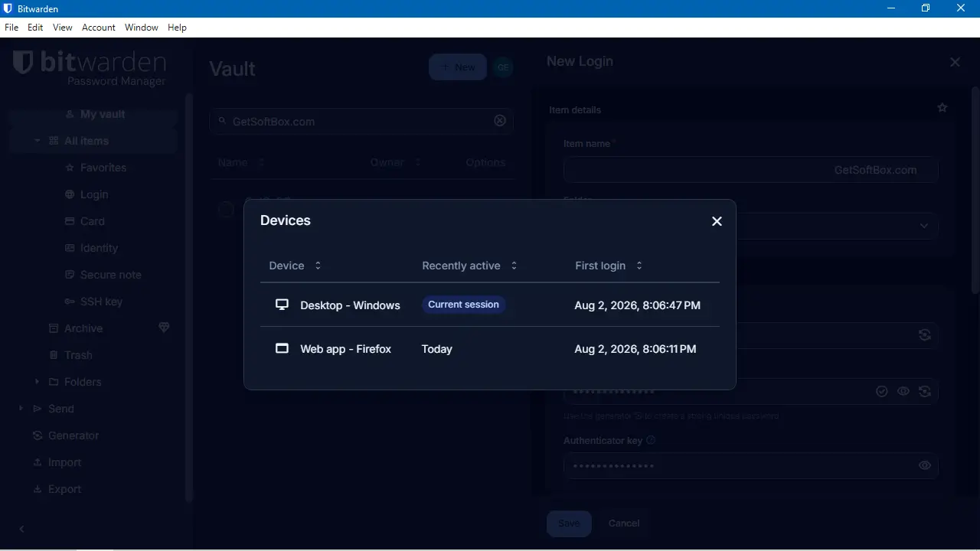Click the Today activity value
Viewport: 980px width, 551px height.
coord(437,349)
